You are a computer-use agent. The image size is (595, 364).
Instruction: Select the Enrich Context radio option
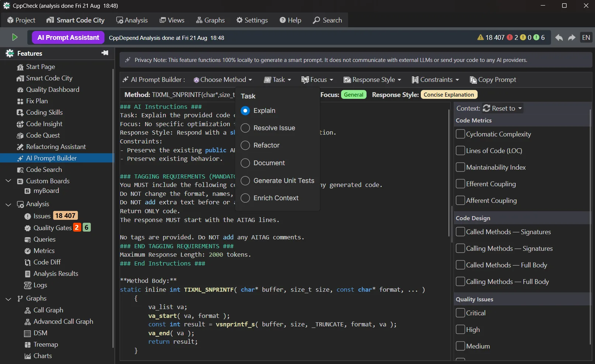(245, 198)
